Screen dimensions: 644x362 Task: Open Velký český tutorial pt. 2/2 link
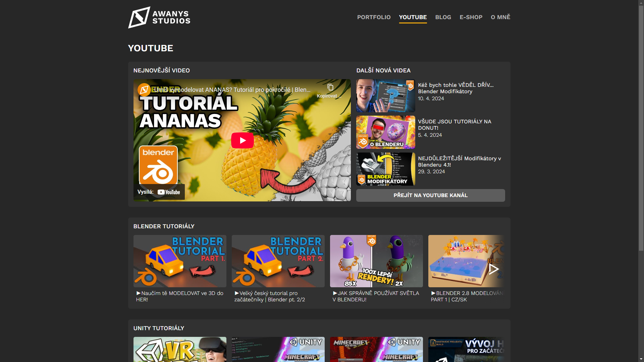[269, 296]
